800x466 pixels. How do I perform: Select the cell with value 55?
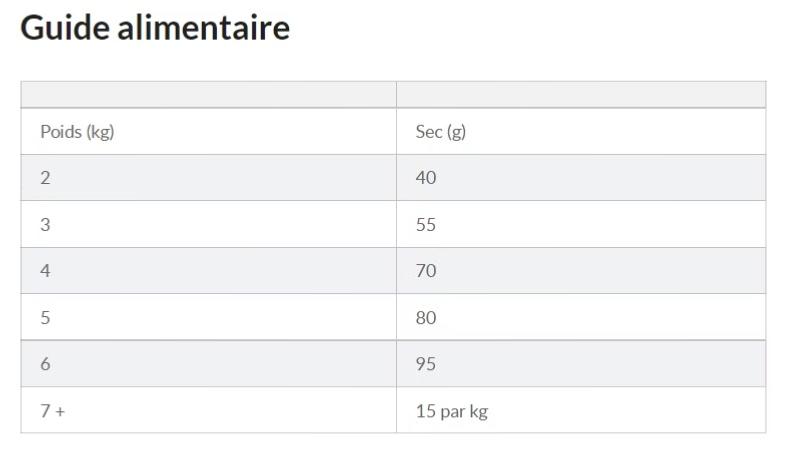point(426,225)
